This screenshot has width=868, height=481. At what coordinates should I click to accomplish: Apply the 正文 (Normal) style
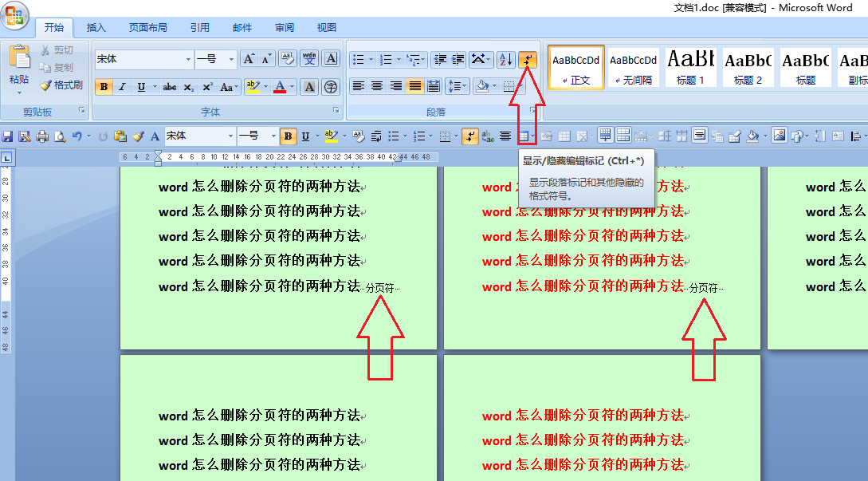tap(575, 67)
